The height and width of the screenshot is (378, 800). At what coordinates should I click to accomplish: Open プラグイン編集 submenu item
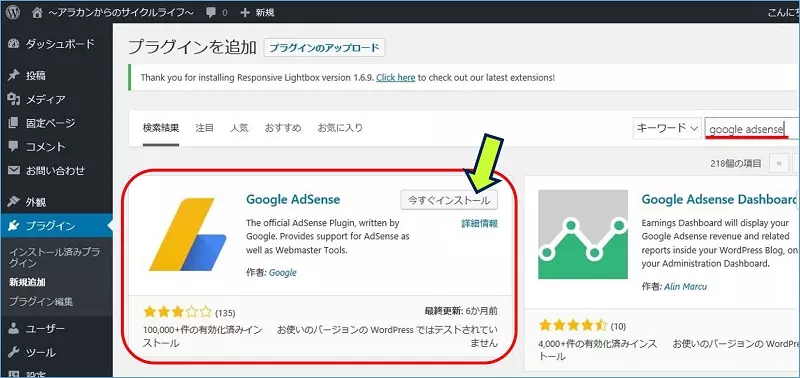(41, 301)
